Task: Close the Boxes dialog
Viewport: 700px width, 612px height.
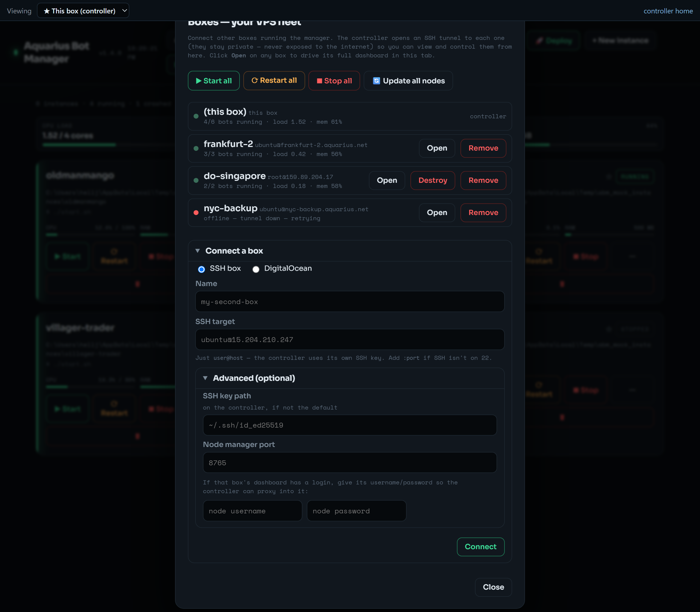Action: (493, 587)
